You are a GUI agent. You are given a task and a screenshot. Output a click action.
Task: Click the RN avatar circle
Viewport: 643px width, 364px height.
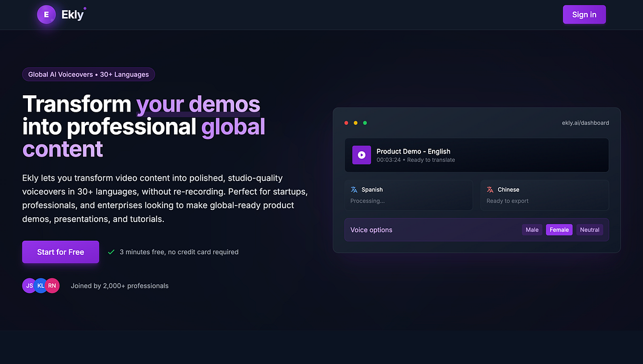coord(52,285)
